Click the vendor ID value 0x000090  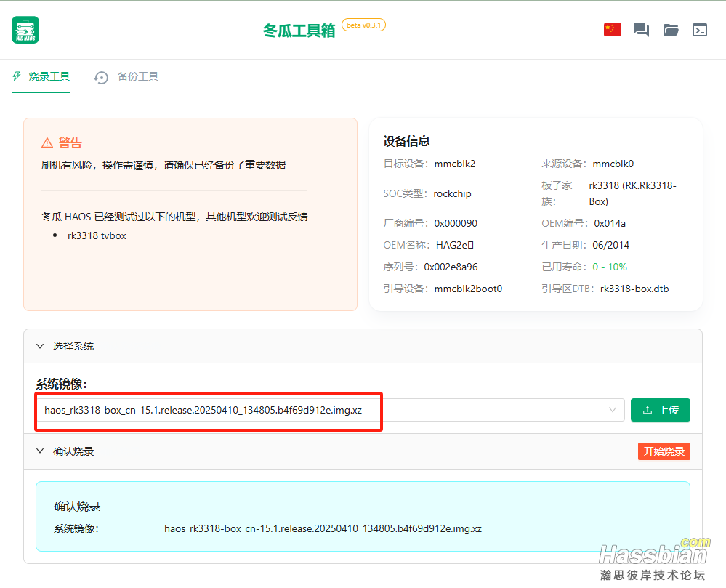[456, 223]
